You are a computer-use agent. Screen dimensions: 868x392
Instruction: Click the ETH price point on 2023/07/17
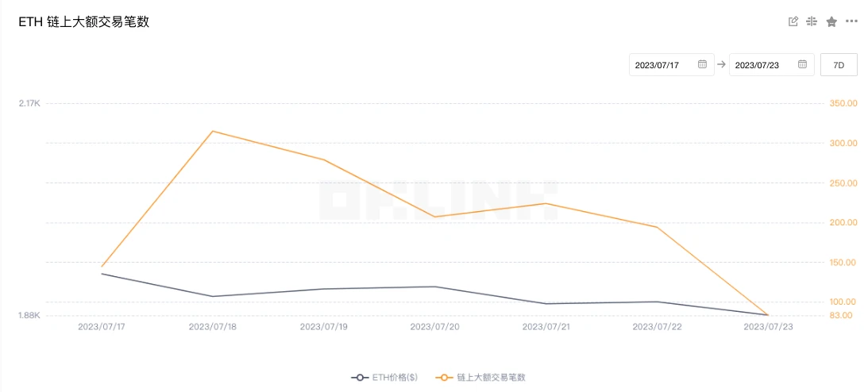click(102, 274)
